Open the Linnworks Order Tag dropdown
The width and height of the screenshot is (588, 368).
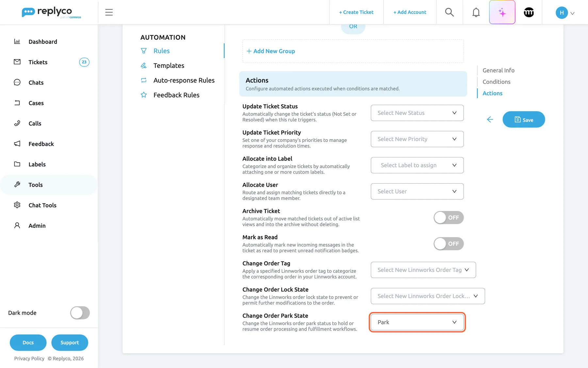[x=423, y=270]
